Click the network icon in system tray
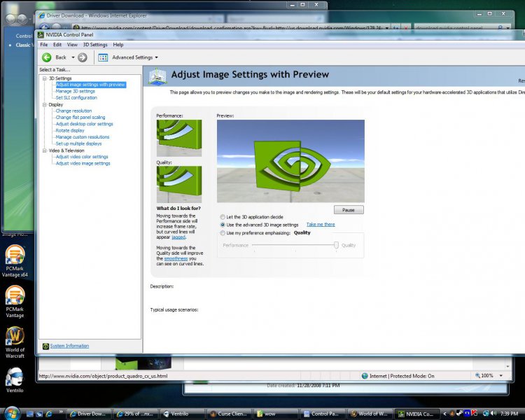525x420 pixels. click(x=485, y=414)
